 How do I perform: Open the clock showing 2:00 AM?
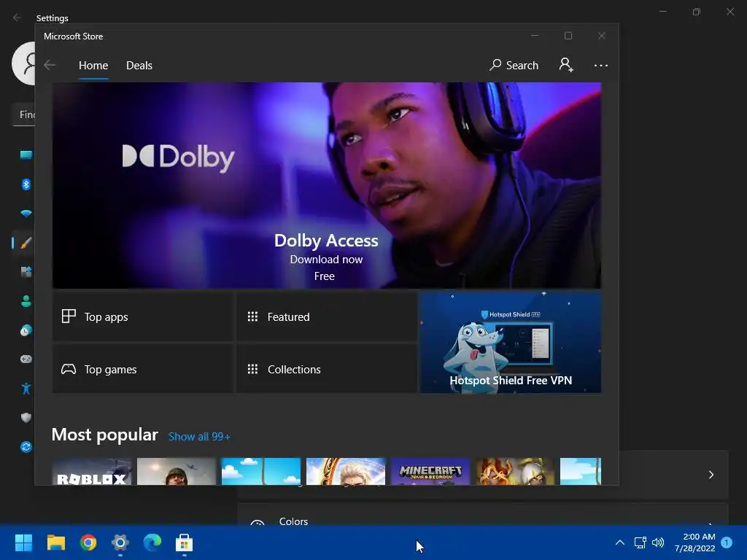click(x=694, y=542)
